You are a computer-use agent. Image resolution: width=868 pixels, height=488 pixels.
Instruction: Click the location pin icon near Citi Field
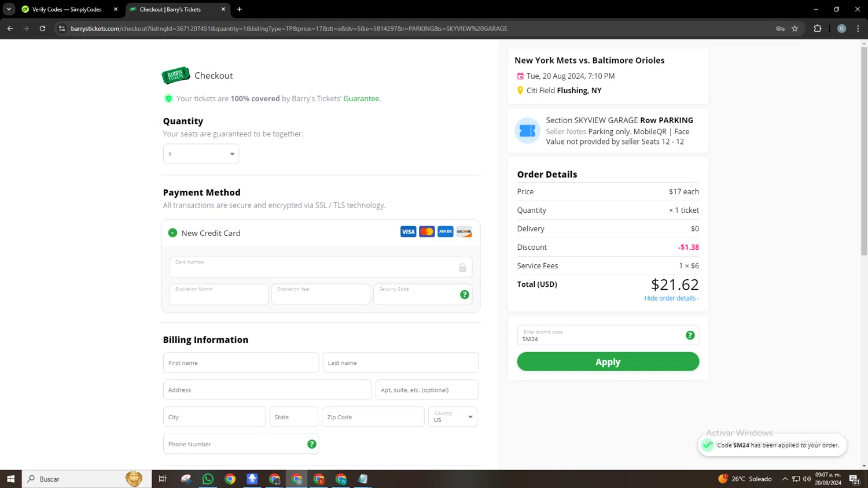[520, 91]
